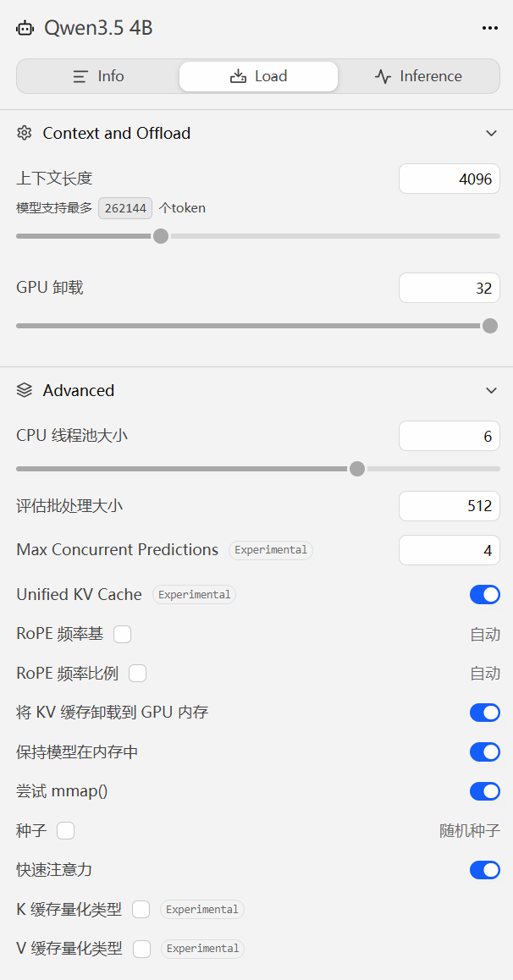Screen dimensions: 513x980
Task: Disable the Unified KV Cache toggle
Action: coord(485,594)
